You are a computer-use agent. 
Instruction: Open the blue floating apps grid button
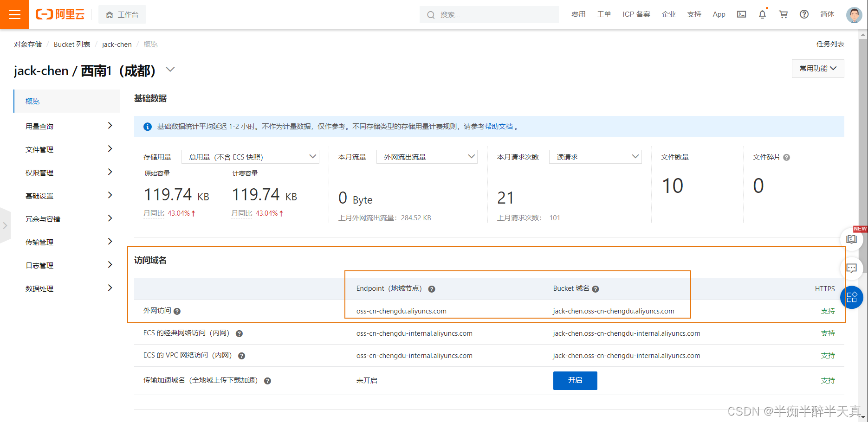852,297
